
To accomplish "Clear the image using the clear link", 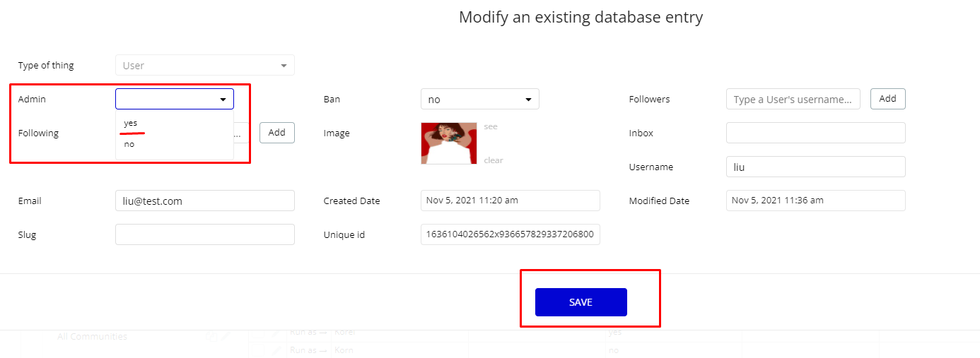I will pos(494,160).
